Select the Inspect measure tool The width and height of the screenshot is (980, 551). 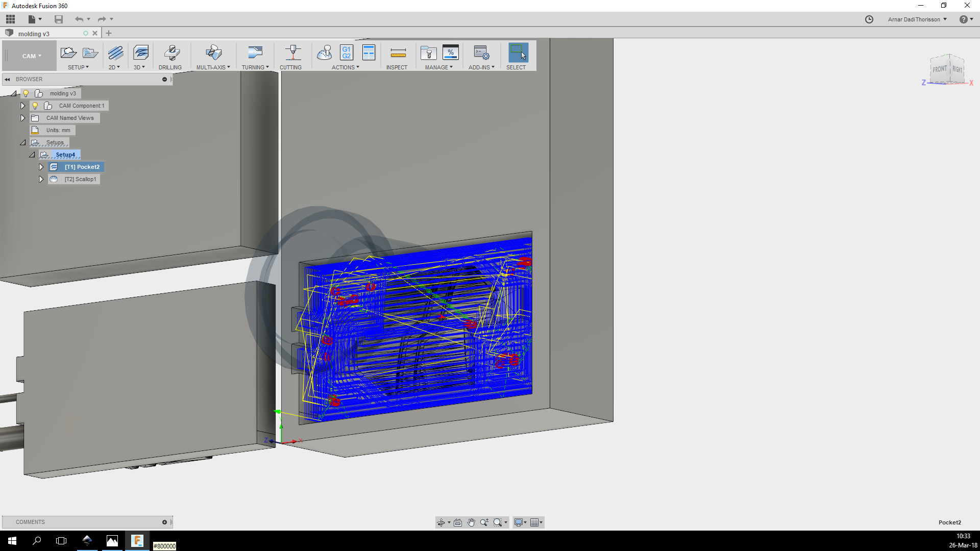398,53
